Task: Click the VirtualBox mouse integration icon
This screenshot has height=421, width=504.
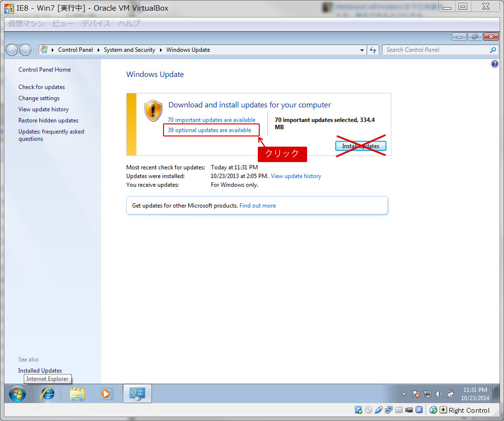Action: [433, 410]
